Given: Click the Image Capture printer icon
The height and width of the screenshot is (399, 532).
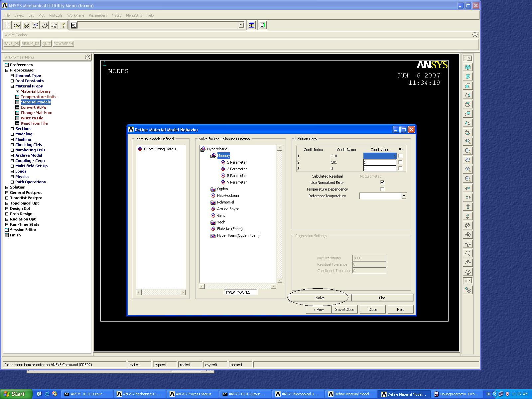Looking at the screenshot, I should click(x=45, y=25).
